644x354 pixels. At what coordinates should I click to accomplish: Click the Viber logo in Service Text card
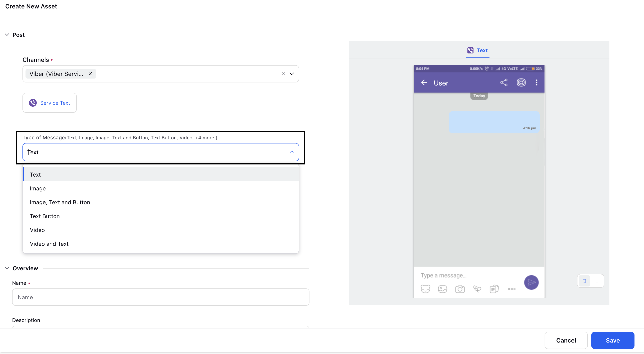coord(33,103)
